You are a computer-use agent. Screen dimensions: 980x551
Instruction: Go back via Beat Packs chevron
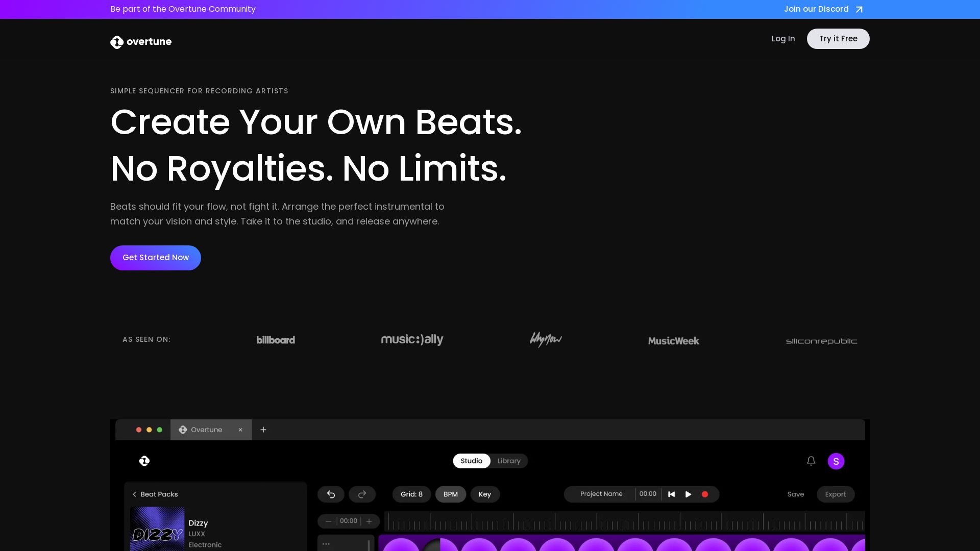tap(135, 494)
